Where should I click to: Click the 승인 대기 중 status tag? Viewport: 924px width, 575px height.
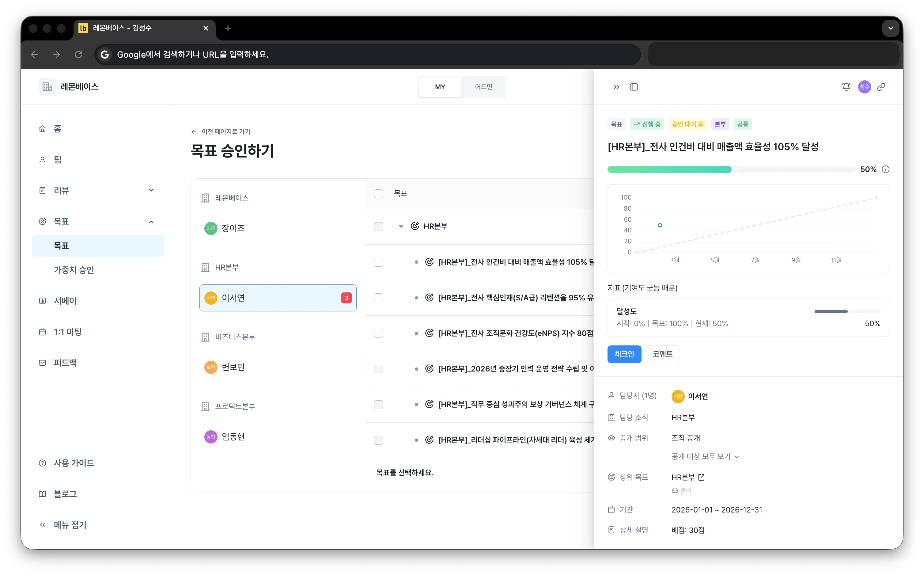click(x=687, y=124)
